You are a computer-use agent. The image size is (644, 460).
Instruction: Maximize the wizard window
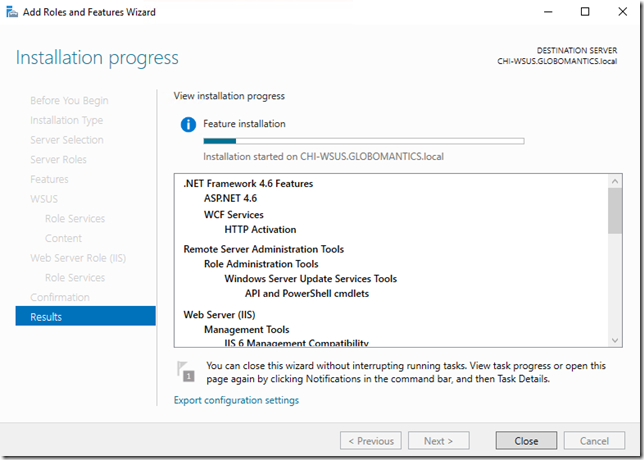click(585, 12)
